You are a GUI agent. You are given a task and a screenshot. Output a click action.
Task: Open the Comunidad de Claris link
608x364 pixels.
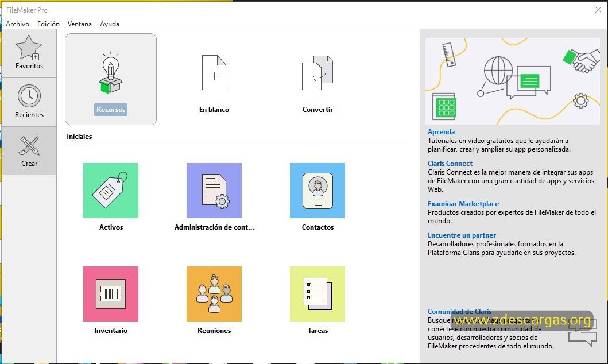pos(459,312)
